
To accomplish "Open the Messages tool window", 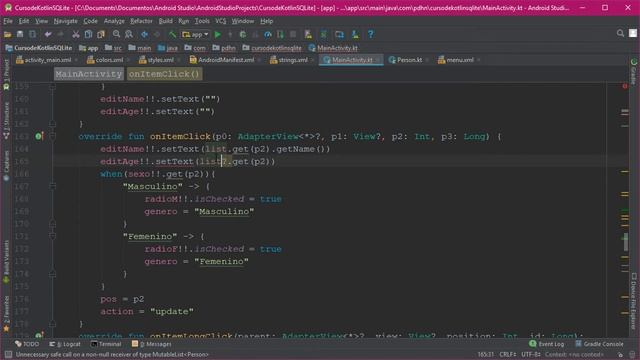I will pos(151,344).
